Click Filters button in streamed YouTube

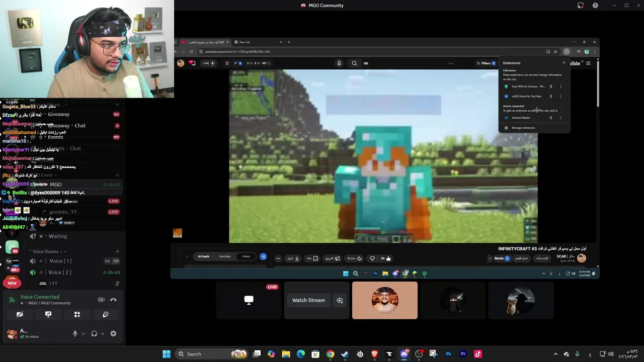point(486,63)
